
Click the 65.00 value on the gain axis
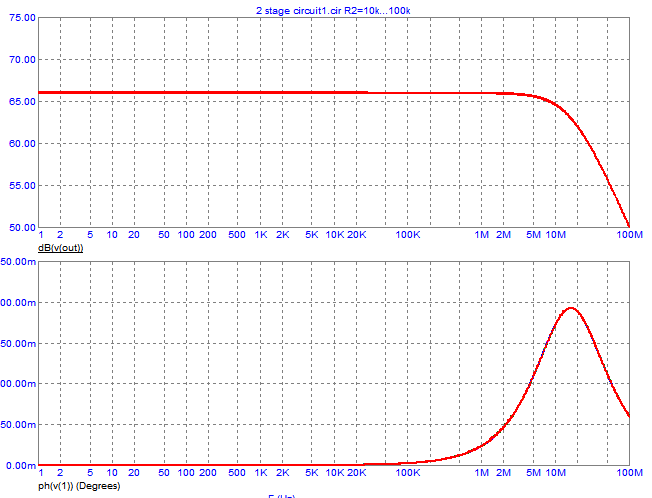[22, 101]
